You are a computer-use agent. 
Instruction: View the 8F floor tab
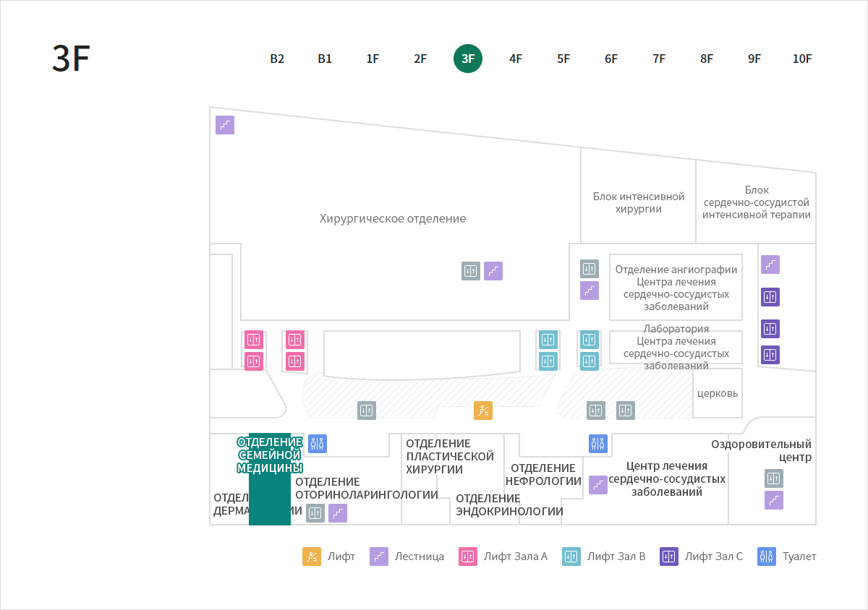tap(707, 59)
